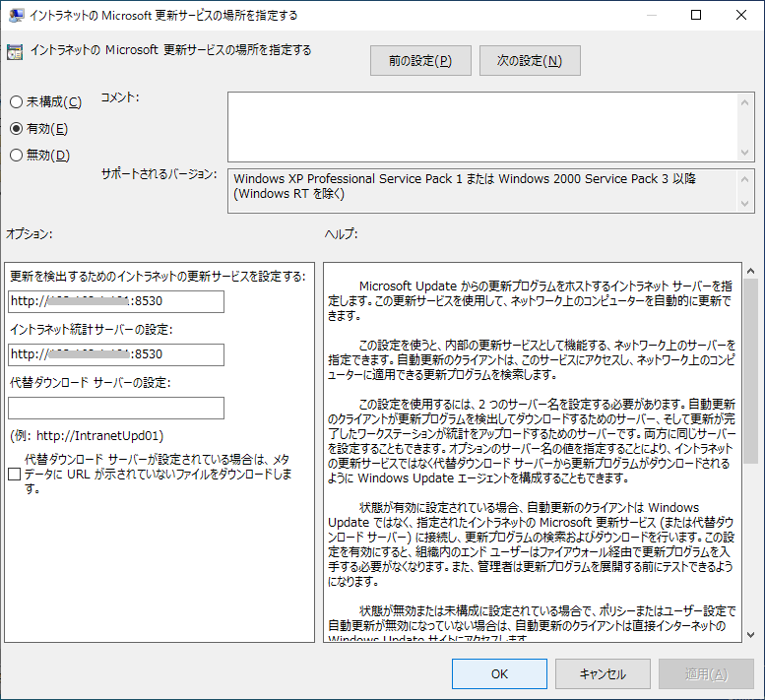
Task: Click the comment box scroll up arrow
Action: point(744,102)
